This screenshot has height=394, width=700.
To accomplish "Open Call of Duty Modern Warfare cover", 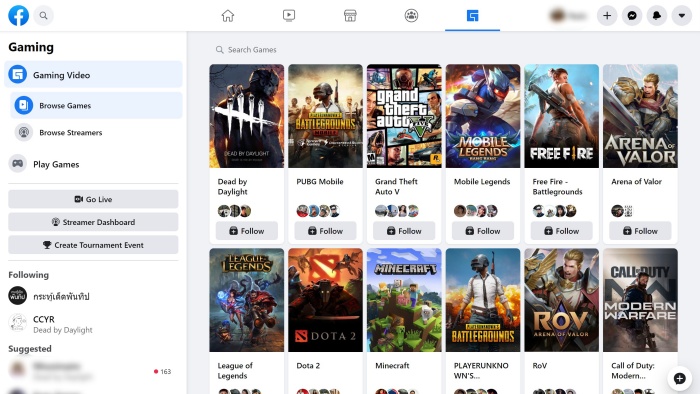I will (x=640, y=300).
